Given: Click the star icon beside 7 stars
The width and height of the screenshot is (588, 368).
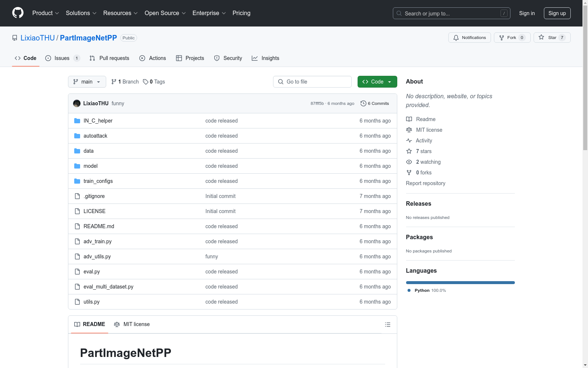Looking at the screenshot, I should pyautogui.click(x=409, y=151).
